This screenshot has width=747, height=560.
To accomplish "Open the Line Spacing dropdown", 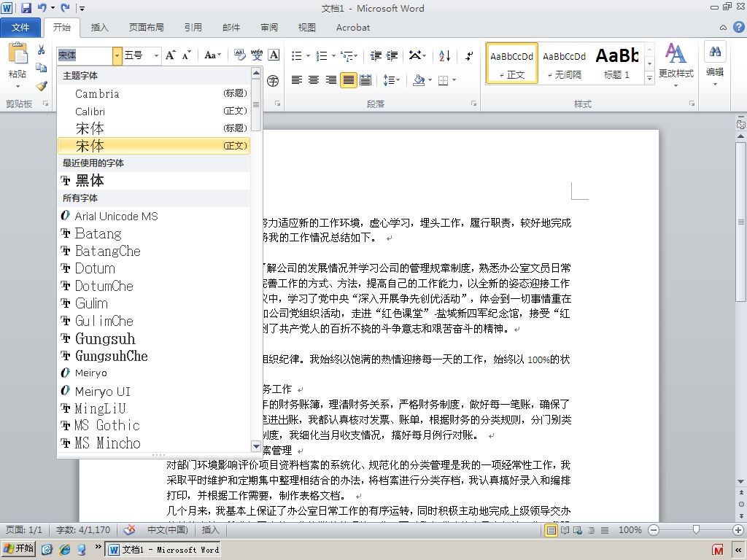I will pyautogui.click(x=392, y=80).
